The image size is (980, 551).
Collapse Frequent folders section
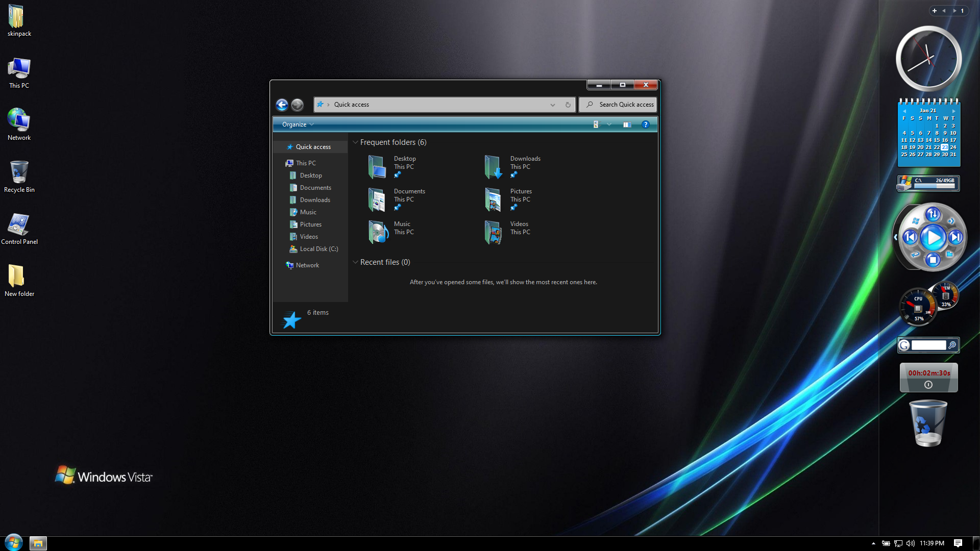click(x=355, y=142)
